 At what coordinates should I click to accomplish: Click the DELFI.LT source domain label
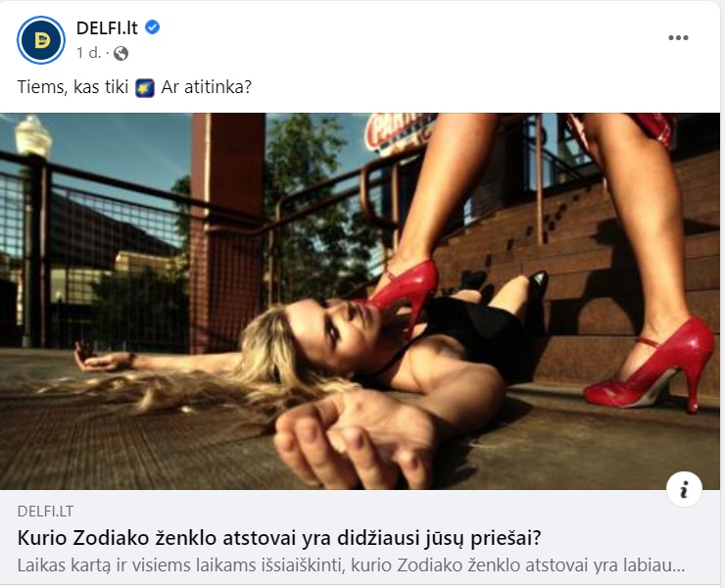(x=45, y=511)
